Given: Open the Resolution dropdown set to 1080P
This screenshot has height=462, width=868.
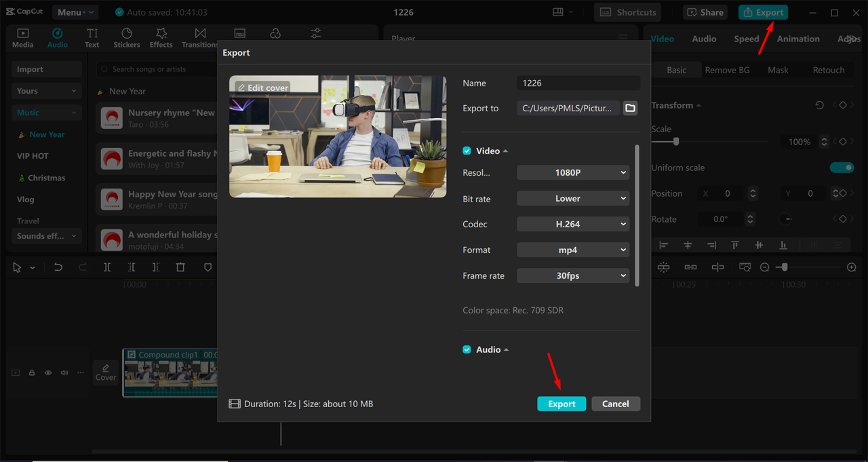Looking at the screenshot, I should pos(573,172).
